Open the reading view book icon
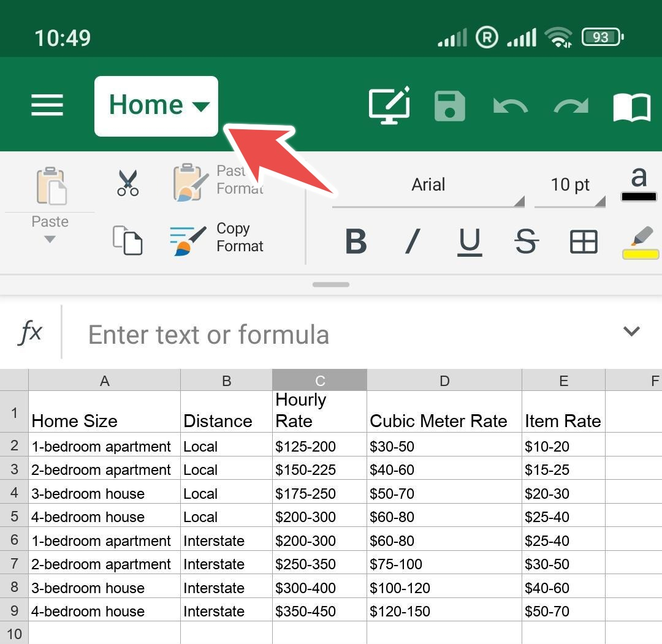Viewport: 662px width, 644px height. (631, 107)
